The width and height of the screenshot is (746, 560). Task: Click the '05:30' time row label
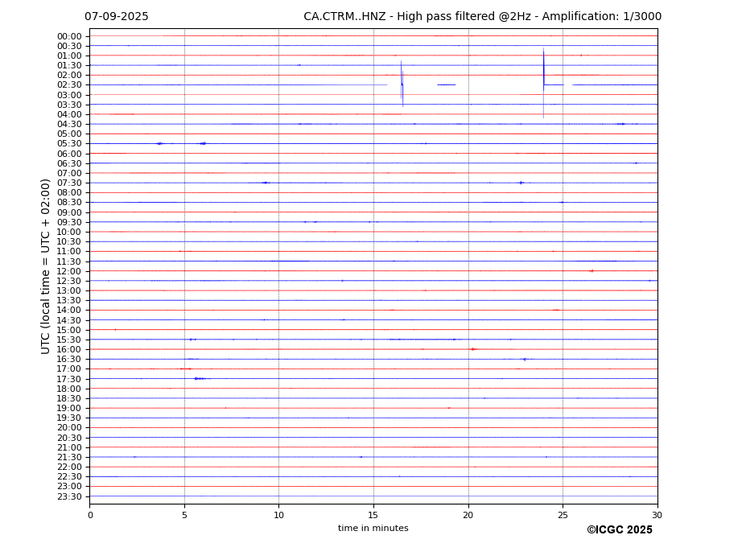(69, 144)
